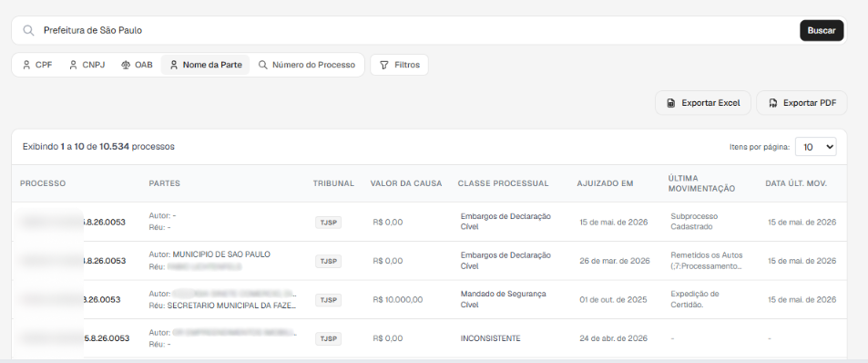Click the TJSP badge in Mandado de Segurança row
This screenshot has height=363, width=868.
coord(328,300)
